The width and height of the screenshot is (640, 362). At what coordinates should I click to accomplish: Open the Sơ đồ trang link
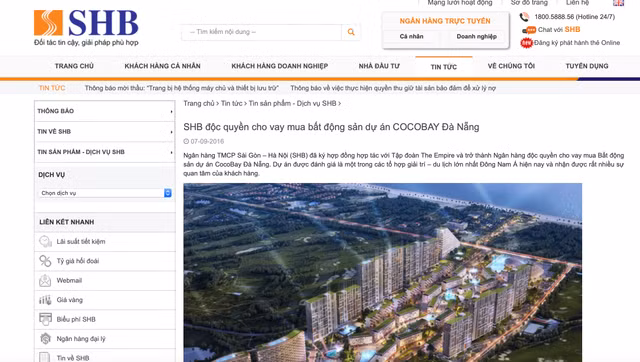click(x=529, y=3)
